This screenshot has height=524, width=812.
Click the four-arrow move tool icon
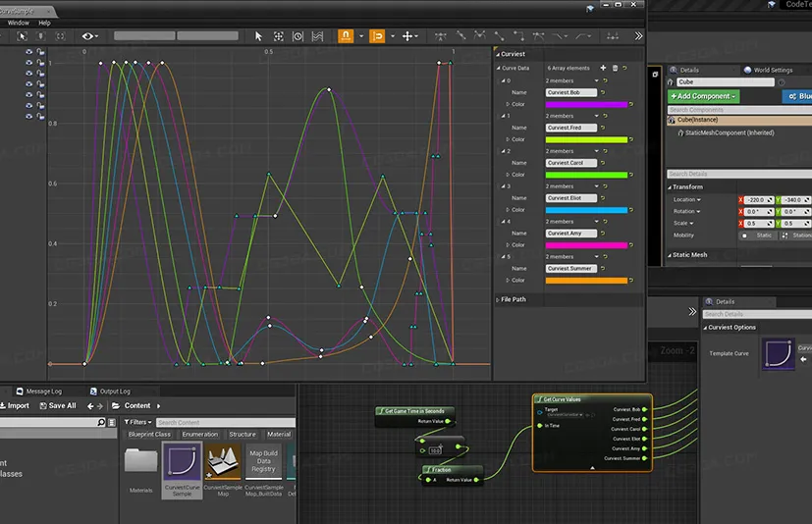pos(407,36)
